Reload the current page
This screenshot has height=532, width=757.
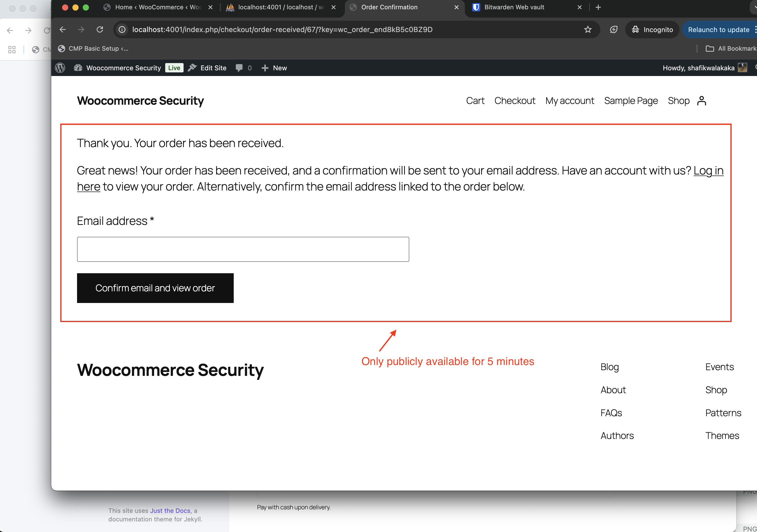[x=100, y=29]
